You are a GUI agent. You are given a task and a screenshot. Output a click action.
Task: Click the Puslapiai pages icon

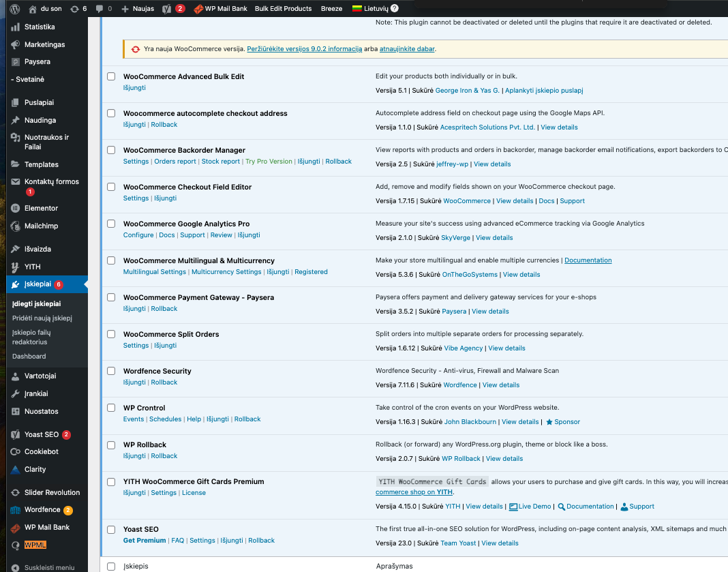tap(15, 103)
